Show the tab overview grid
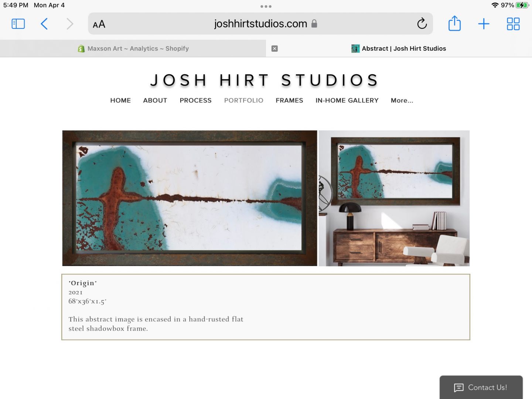532x399 pixels. pos(513,24)
